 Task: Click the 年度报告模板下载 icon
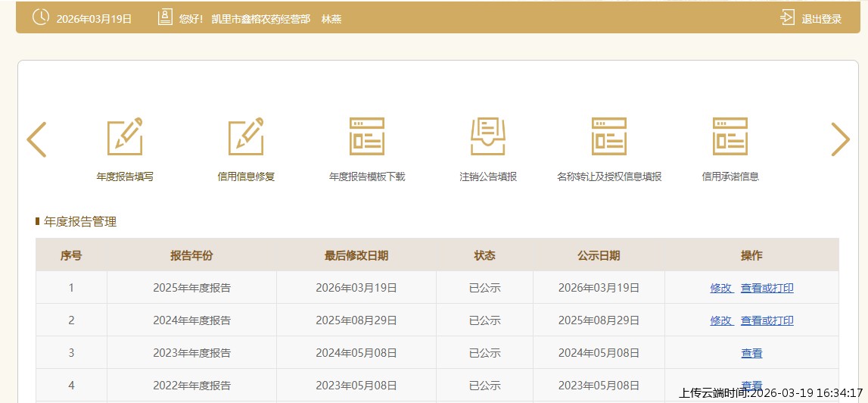(x=367, y=137)
